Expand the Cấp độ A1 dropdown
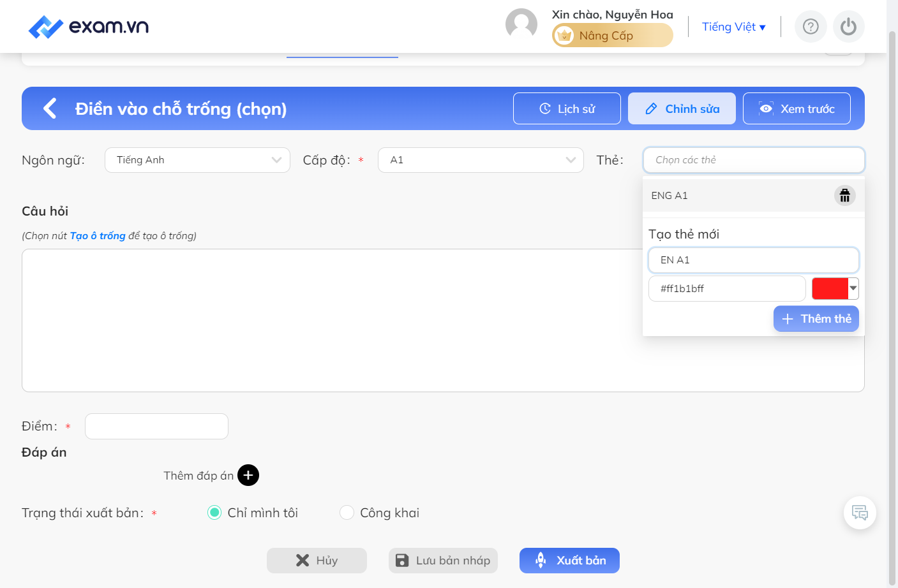The width and height of the screenshot is (898, 588). point(481,160)
